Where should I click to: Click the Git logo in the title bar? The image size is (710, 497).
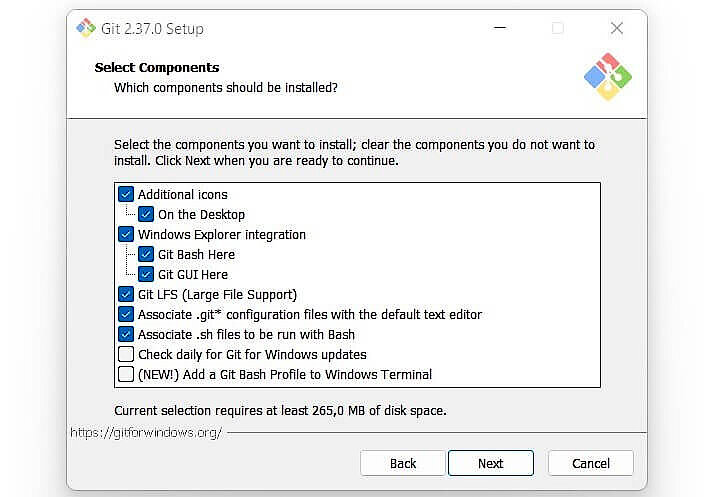point(86,28)
